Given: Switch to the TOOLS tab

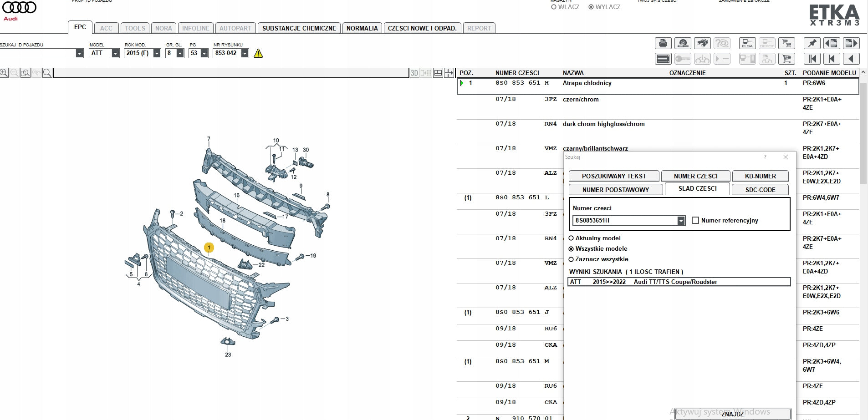Looking at the screenshot, I should click(135, 28).
